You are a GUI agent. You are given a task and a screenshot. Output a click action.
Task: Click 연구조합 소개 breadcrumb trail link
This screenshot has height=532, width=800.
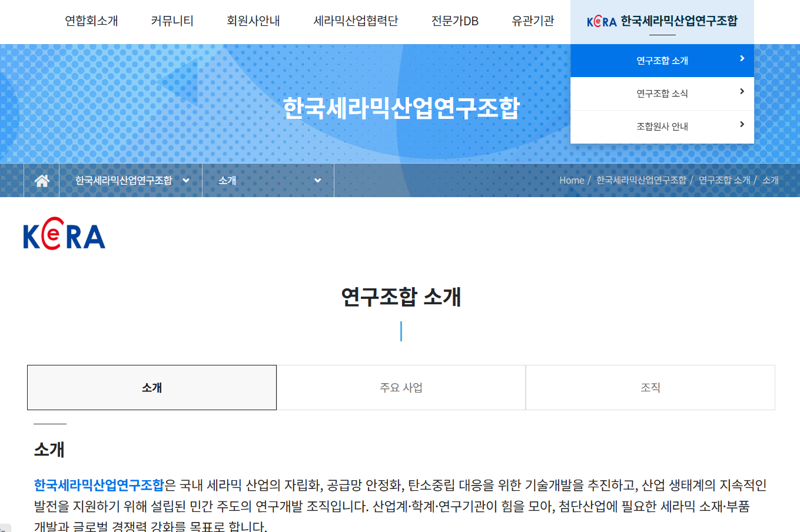pos(724,180)
